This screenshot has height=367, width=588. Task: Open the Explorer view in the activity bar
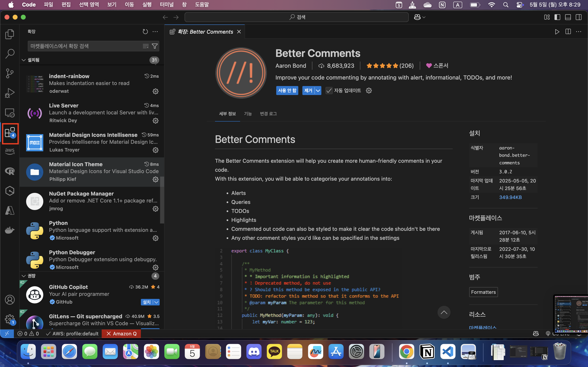pyautogui.click(x=10, y=34)
